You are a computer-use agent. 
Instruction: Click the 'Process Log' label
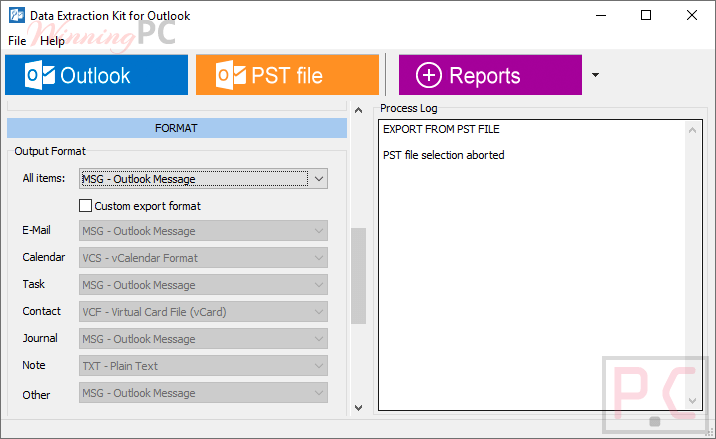(x=409, y=108)
